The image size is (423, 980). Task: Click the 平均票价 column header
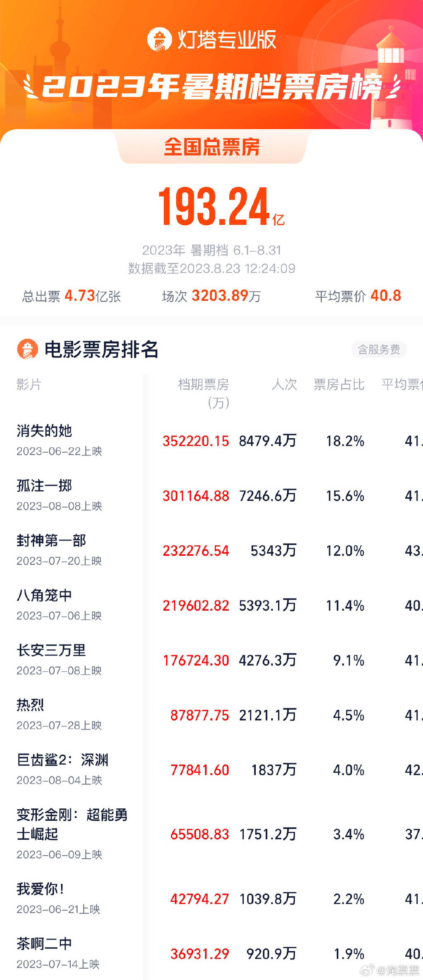[402, 385]
